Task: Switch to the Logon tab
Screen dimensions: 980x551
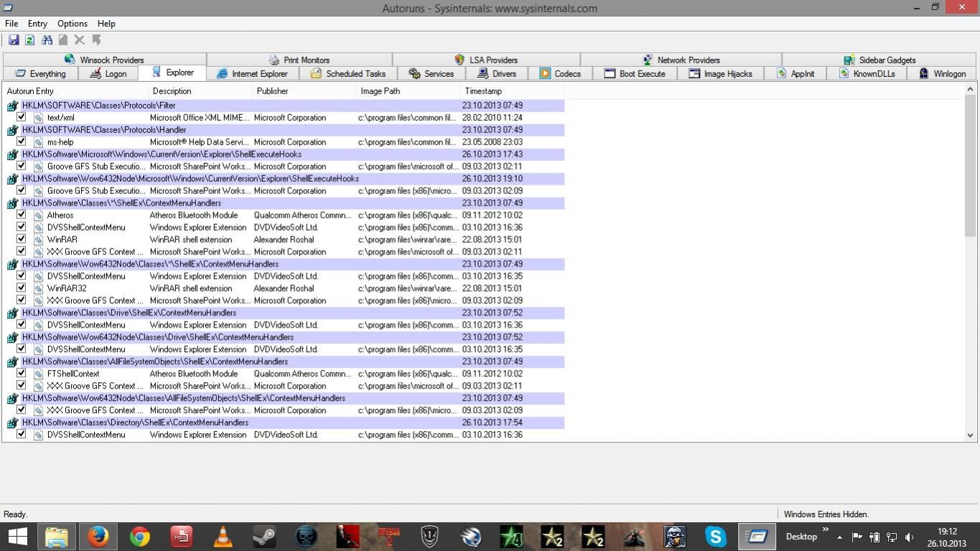Action: tap(108, 73)
